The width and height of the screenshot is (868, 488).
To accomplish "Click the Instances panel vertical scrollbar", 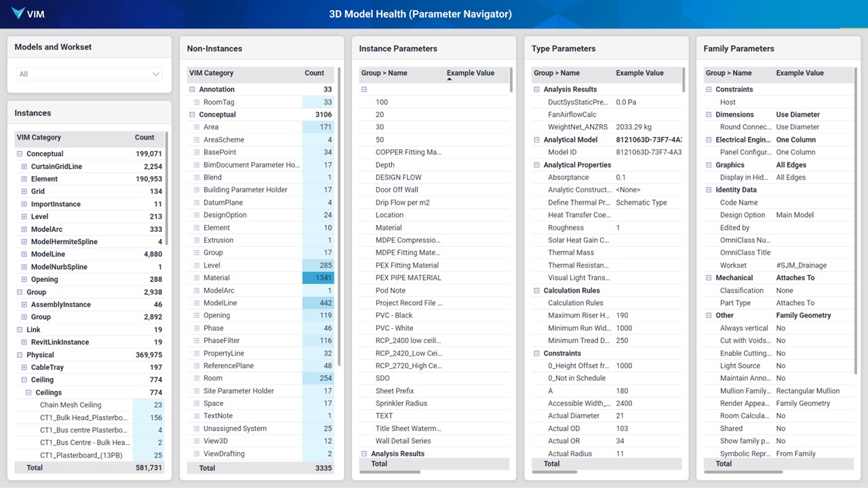I will (167, 190).
